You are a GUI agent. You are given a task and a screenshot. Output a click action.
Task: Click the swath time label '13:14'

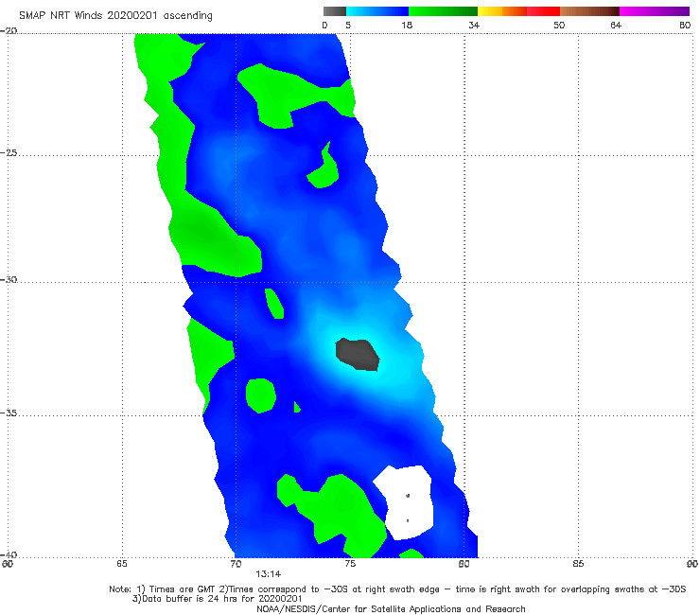coord(269,574)
